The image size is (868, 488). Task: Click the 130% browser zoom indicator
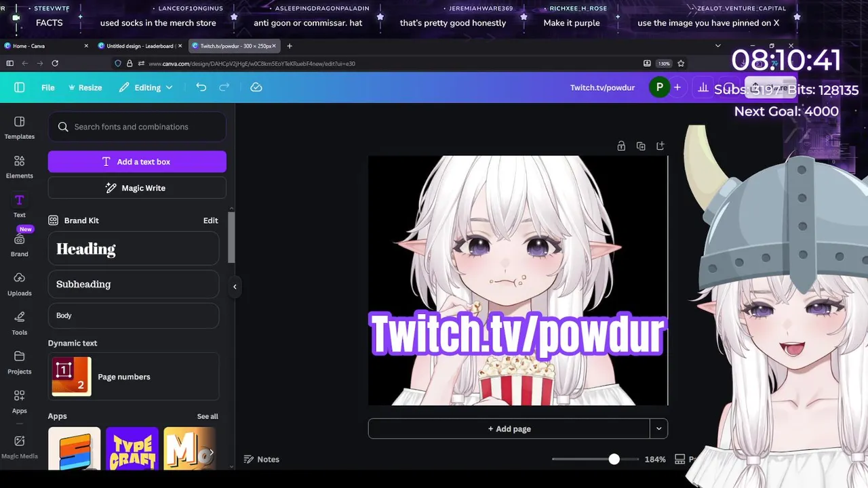point(664,63)
